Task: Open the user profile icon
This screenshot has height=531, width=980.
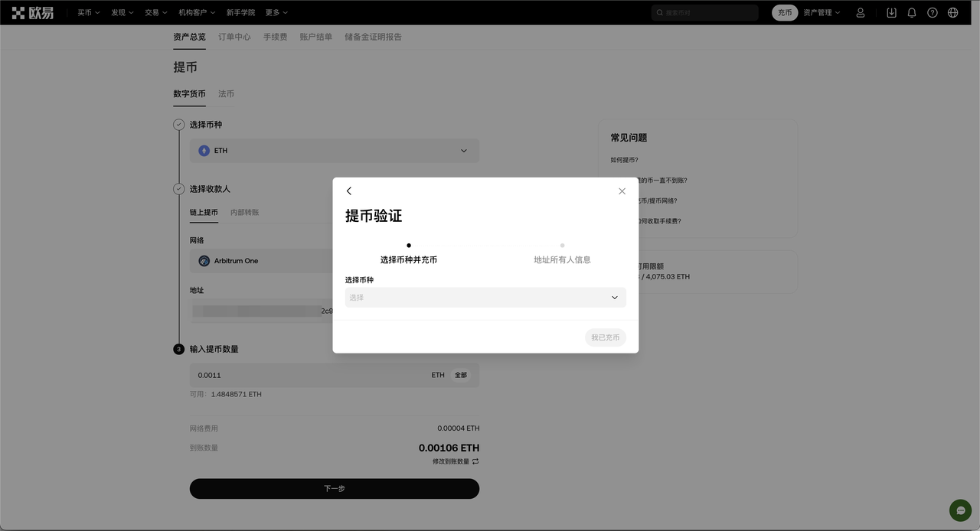Action: [x=861, y=13]
